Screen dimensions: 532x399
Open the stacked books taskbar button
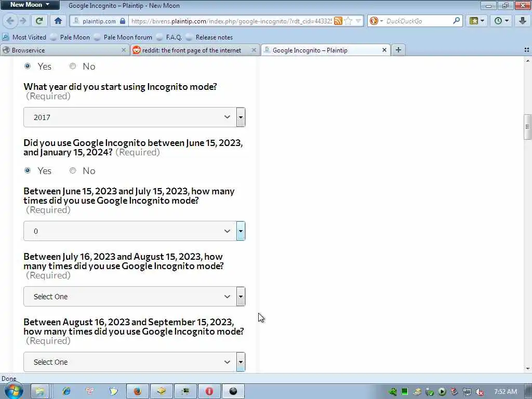[x=162, y=391]
